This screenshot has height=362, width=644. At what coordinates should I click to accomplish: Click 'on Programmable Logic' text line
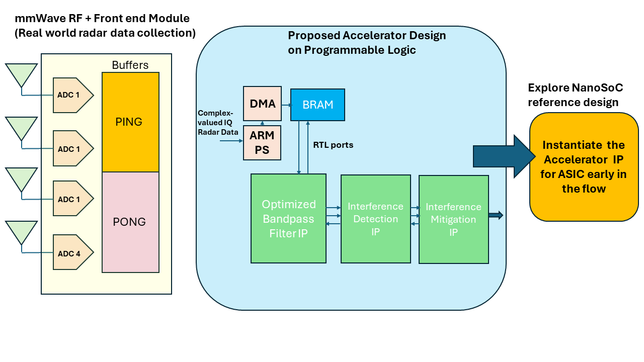click(352, 50)
